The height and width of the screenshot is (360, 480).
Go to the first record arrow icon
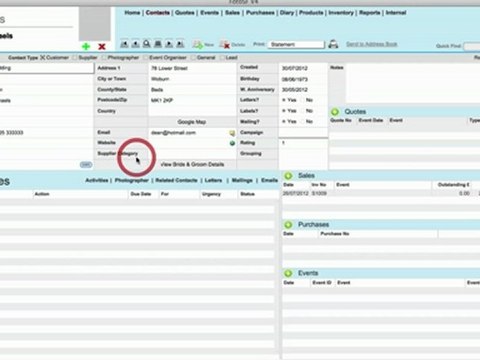tap(124, 44)
